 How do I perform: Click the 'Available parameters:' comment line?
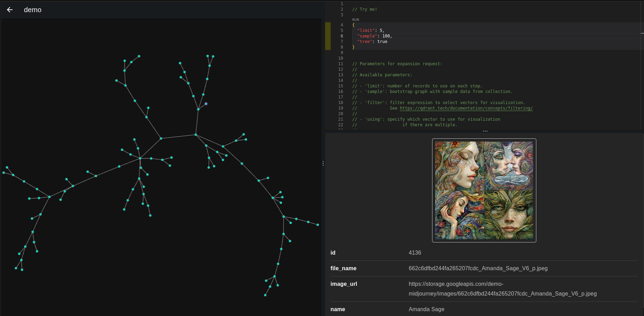click(382, 75)
